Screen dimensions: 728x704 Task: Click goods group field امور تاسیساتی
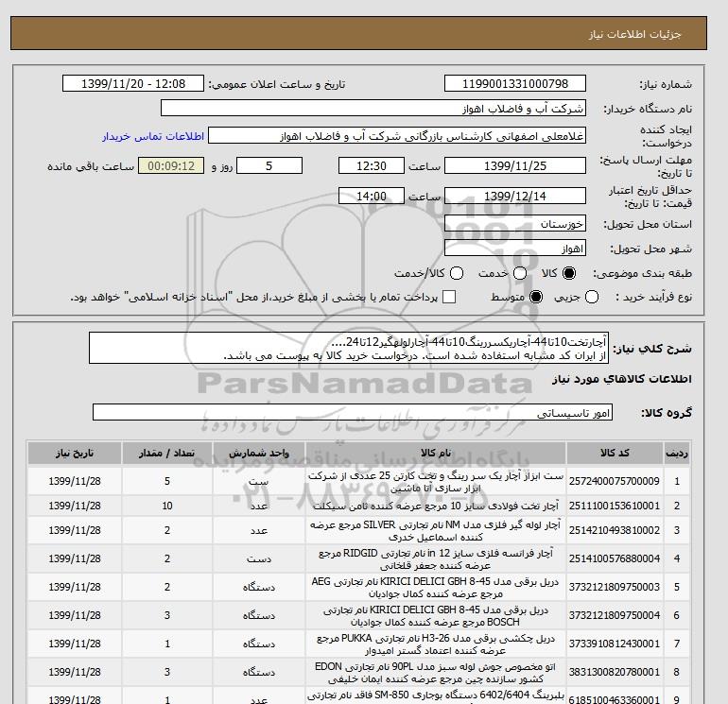(353, 412)
